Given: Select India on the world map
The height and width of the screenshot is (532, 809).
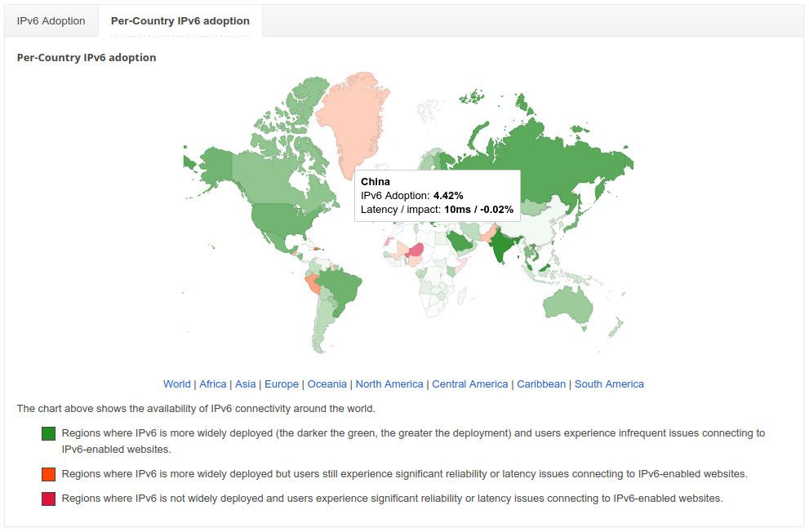Looking at the screenshot, I should click(504, 247).
